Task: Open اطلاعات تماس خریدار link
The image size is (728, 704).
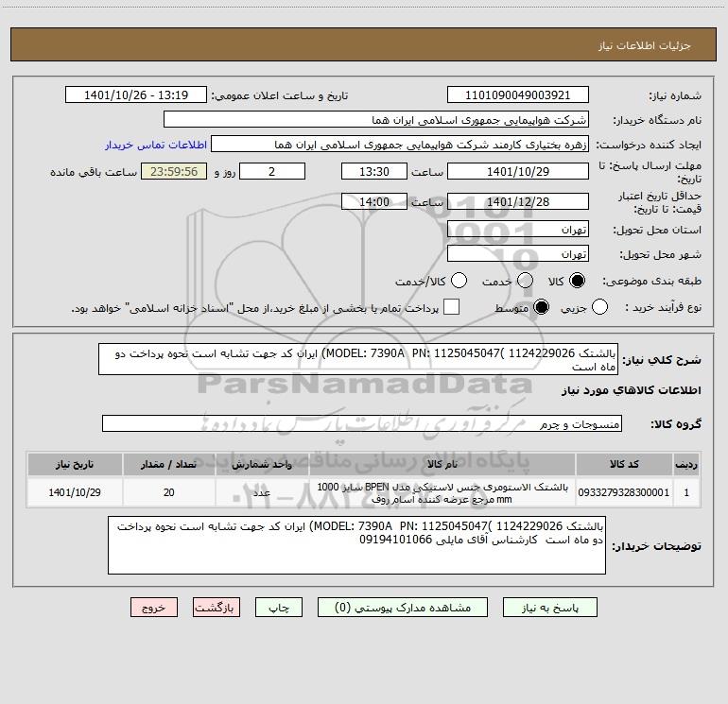Action: pos(154,146)
